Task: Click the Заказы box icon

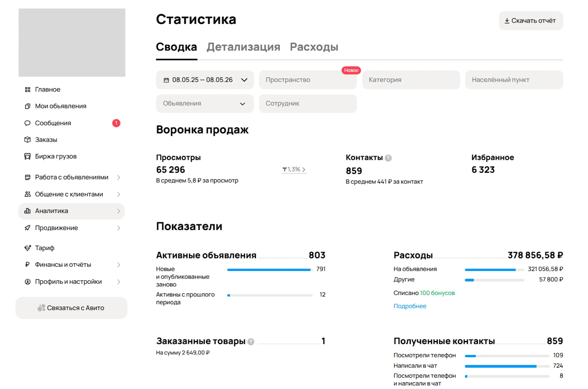Action: coord(28,140)
